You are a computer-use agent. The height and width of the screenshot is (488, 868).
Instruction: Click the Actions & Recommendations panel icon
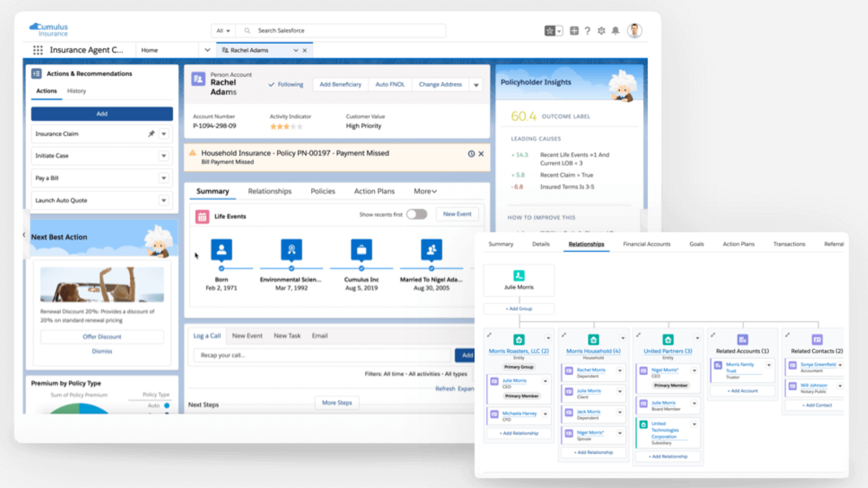pyautogui.click(x=36, y=74)
